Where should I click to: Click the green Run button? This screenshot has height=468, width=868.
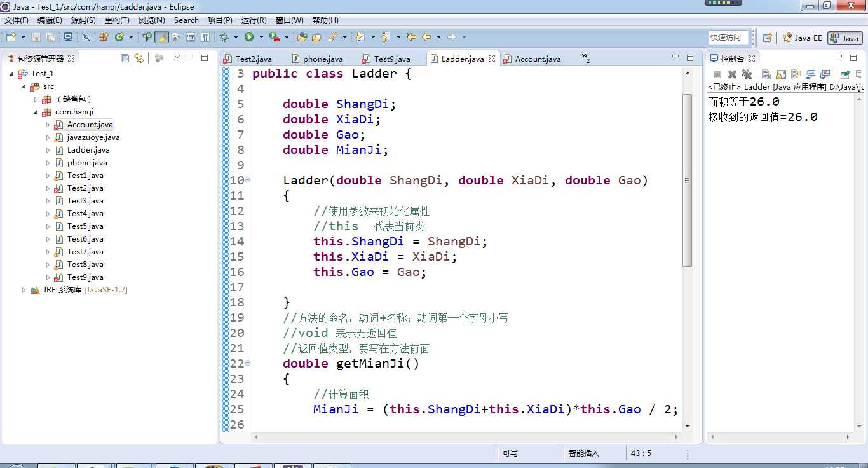coord(249,37)
